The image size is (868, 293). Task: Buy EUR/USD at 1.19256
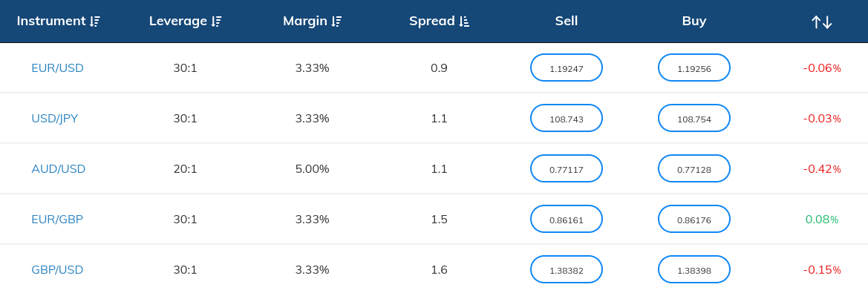694,68
